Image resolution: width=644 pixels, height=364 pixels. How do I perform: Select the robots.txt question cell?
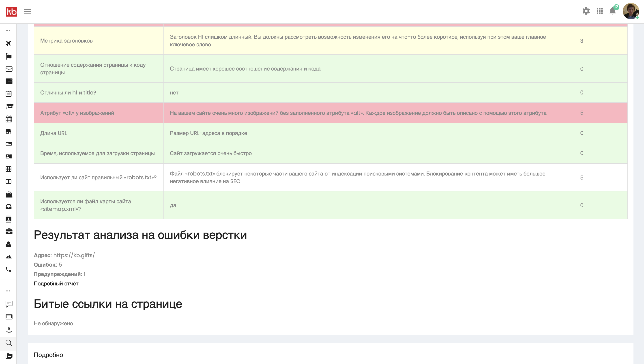coord(99,178)
